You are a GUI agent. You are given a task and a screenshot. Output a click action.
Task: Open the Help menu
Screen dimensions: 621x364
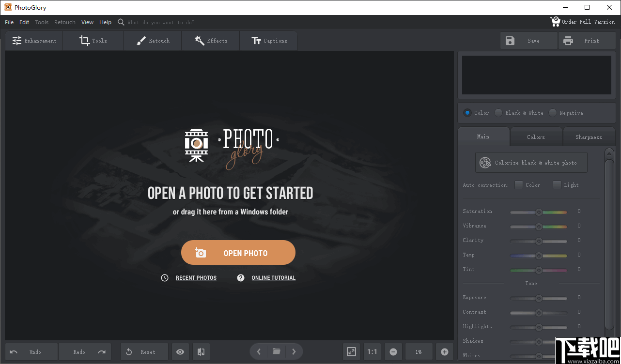(x=105, y=22)
